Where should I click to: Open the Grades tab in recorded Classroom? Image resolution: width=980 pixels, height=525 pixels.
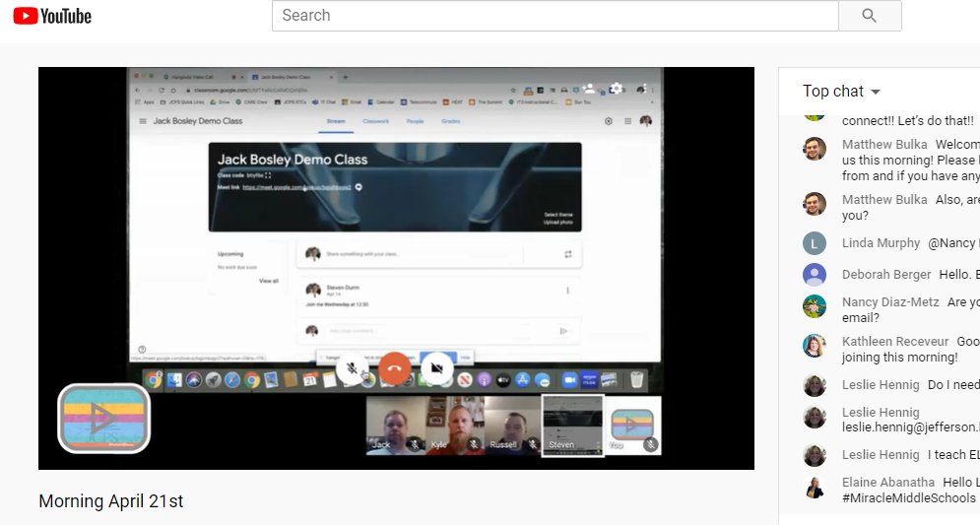coord(451,121)
